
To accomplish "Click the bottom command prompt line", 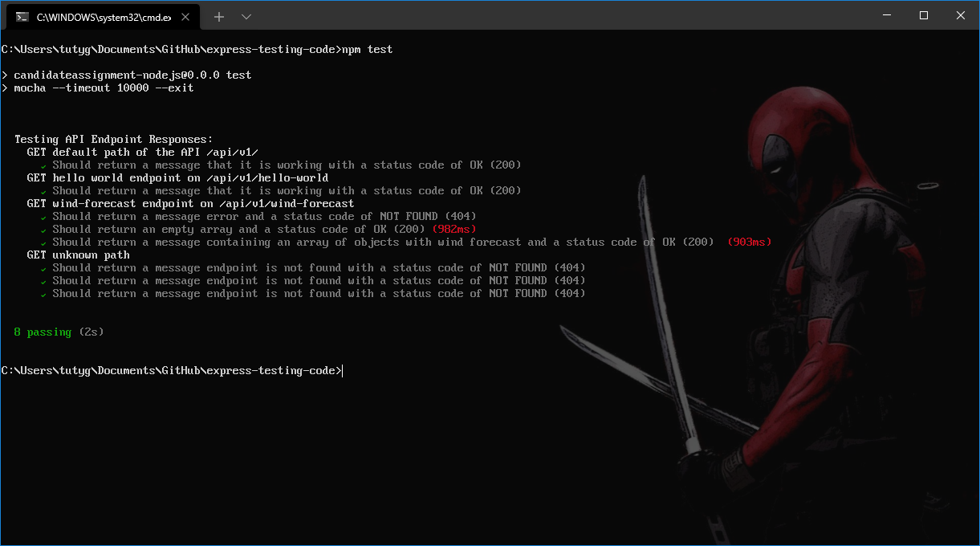I will click(172, 371).
